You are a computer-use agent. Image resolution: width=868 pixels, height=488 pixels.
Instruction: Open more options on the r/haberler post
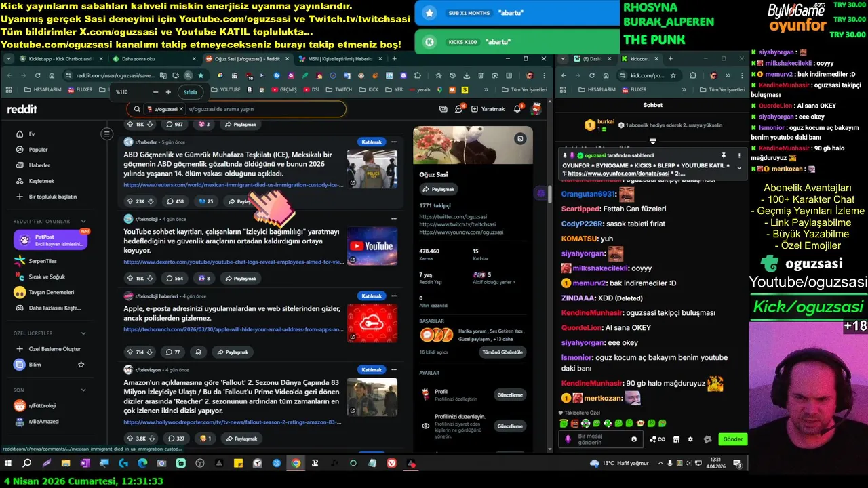[394, 142]
